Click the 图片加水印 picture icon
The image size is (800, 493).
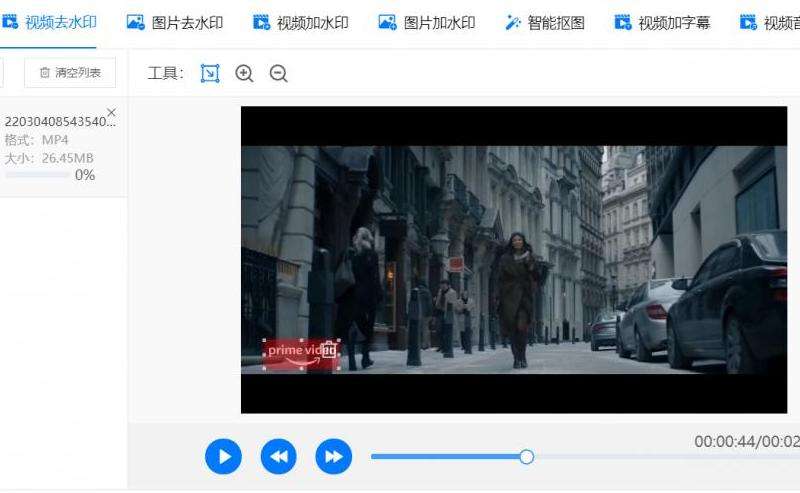click(388, 23)
